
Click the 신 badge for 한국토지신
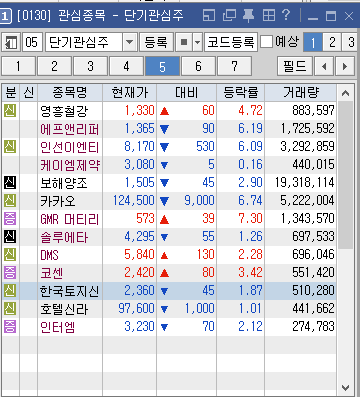click(10, 290)
